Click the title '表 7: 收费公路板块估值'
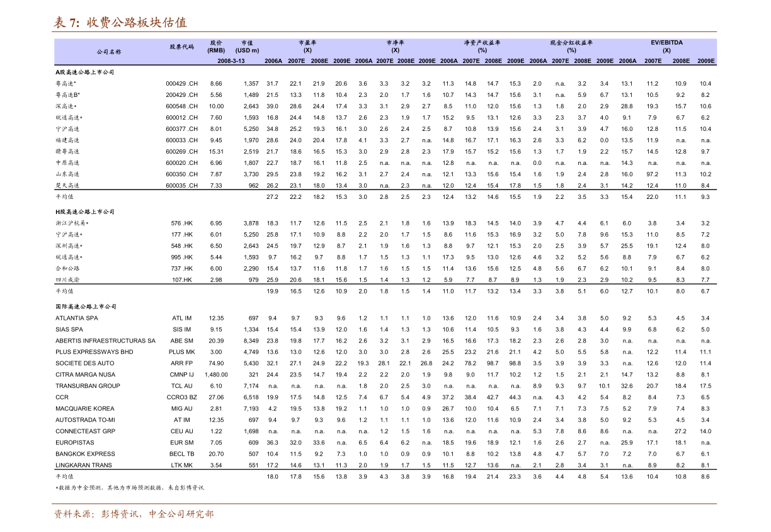The image size is (771, 532). (x=120, y=23)
